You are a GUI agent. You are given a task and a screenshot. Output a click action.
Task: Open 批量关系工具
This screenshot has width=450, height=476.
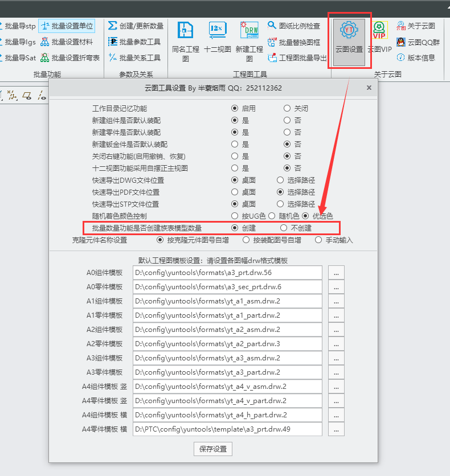point(134,58)
